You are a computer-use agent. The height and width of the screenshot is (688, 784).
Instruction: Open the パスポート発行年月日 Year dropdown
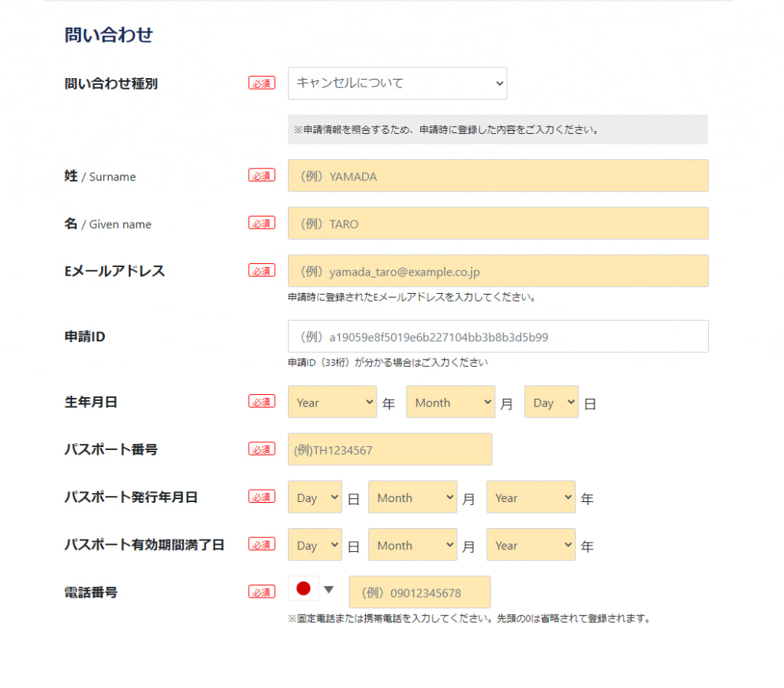(x=531, y=497)
